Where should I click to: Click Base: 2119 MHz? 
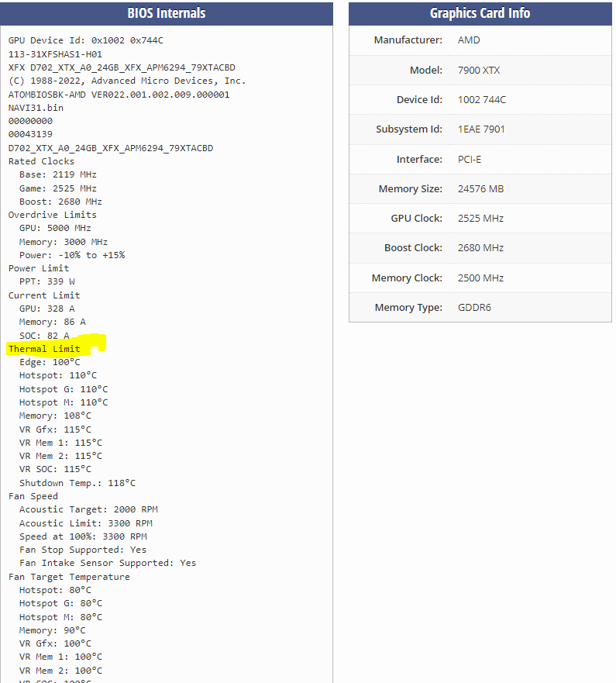click(58, 174)
